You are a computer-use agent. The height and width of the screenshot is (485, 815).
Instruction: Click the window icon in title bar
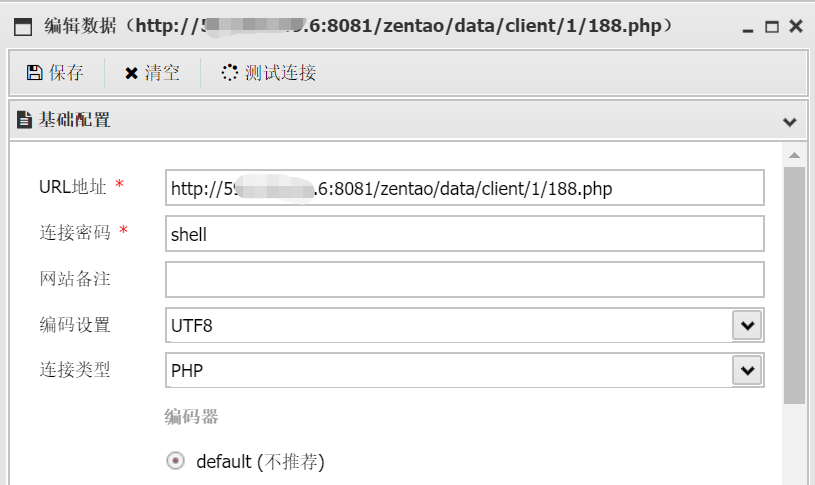[x=22, y=26]
